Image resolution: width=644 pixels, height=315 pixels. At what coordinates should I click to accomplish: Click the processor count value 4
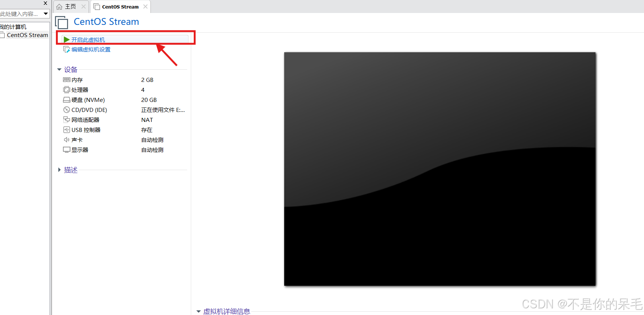click(x=143, y=90)
